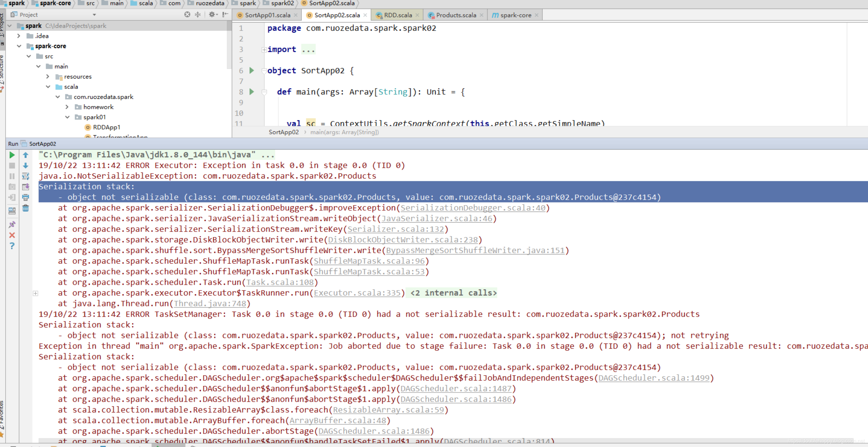Viewport: 868px width, 447px height.
Task: Collapse com.ruozedata.spark package
Action: tap(58, 97)
